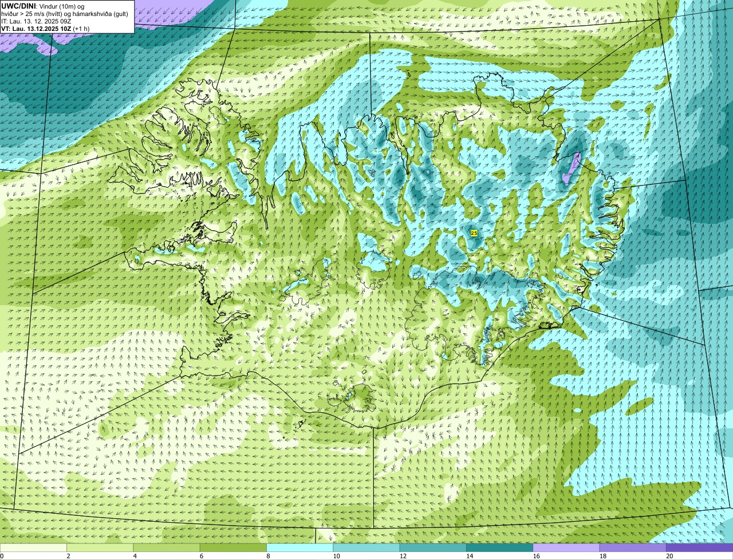Image resolution: width=733 pixels, height=560 pixels.
Task: Select the violet 18–20 legend swatch
Action: click(x=633, y=548)
